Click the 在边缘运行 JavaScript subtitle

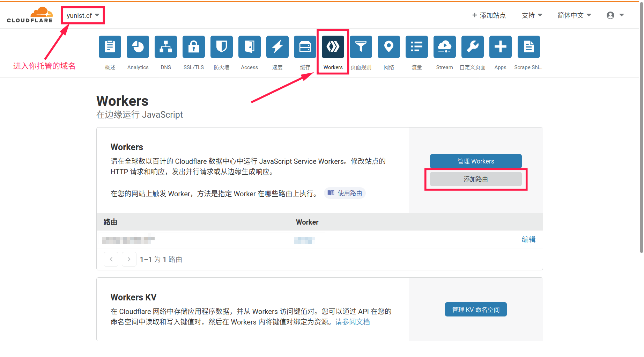[140, 115]
